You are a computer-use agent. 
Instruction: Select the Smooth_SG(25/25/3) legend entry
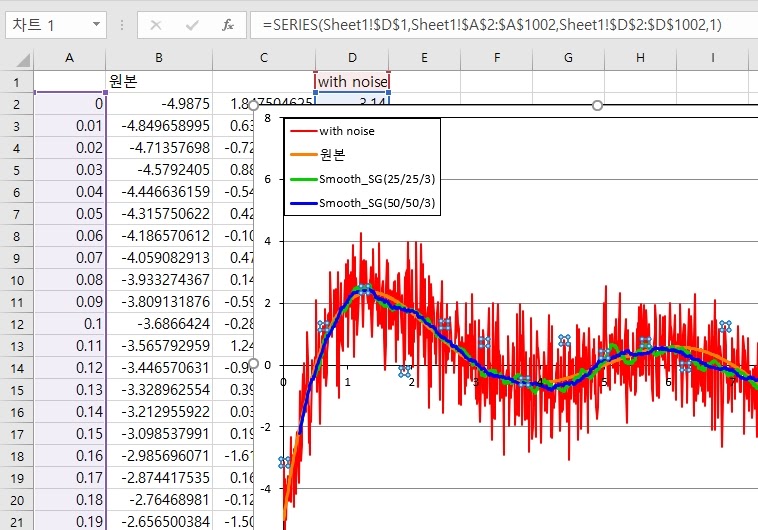click(363, 179)
